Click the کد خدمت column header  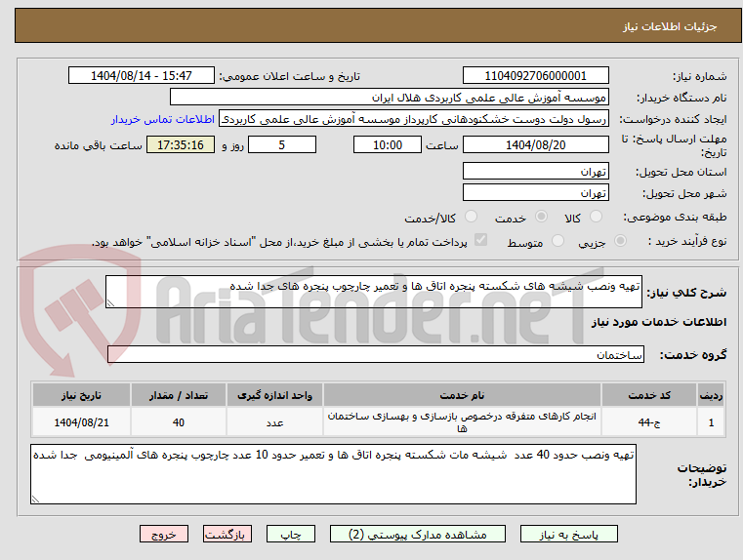point(649,395)
